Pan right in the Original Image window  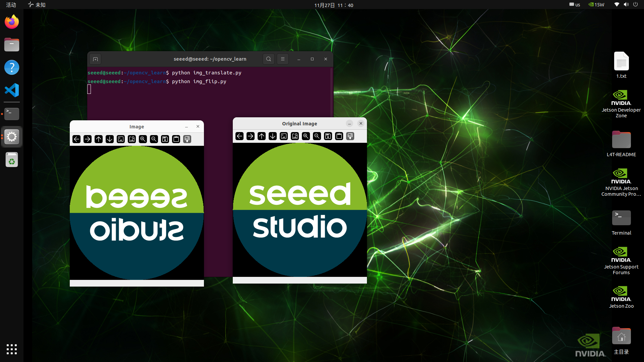[x=251, y=136]
